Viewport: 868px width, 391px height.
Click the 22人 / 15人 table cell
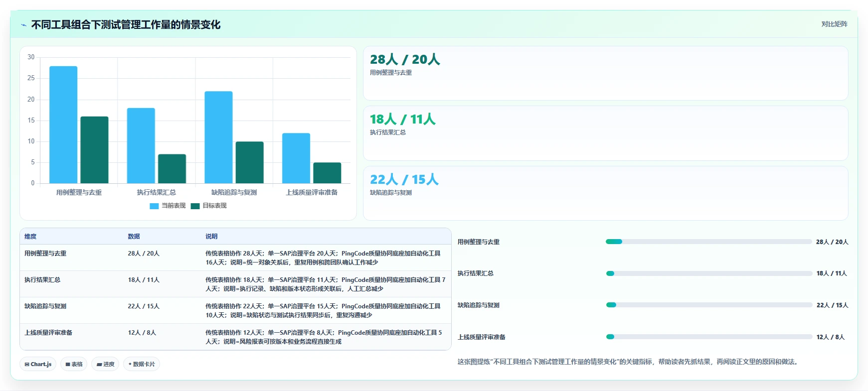coord(144,306)
